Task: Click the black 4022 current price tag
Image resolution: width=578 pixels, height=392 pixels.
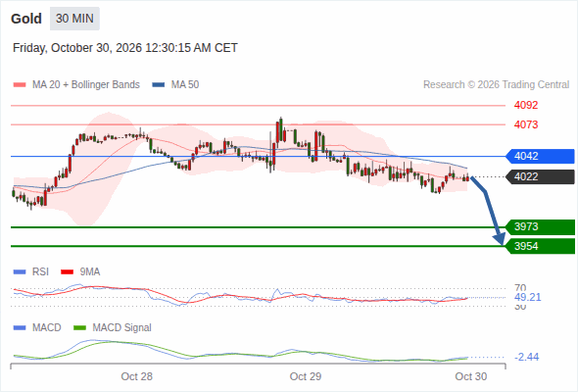Action: pos(540,176)
